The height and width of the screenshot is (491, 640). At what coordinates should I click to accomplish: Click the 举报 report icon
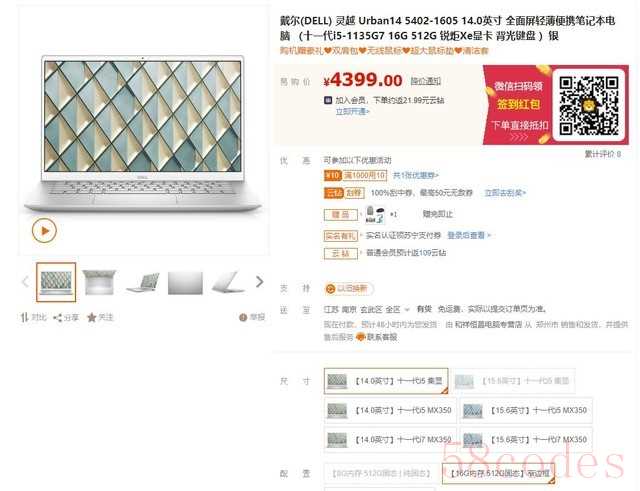[x=243, y=317]
